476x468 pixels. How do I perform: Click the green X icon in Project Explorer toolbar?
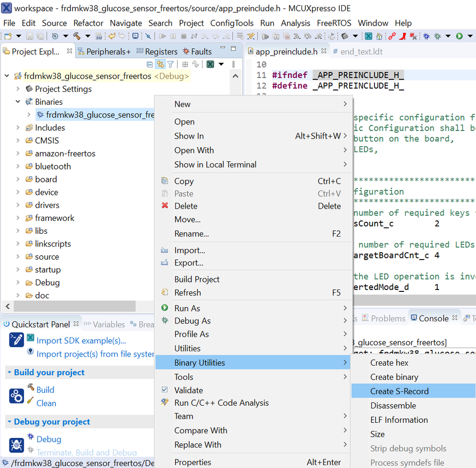point(211,64)
